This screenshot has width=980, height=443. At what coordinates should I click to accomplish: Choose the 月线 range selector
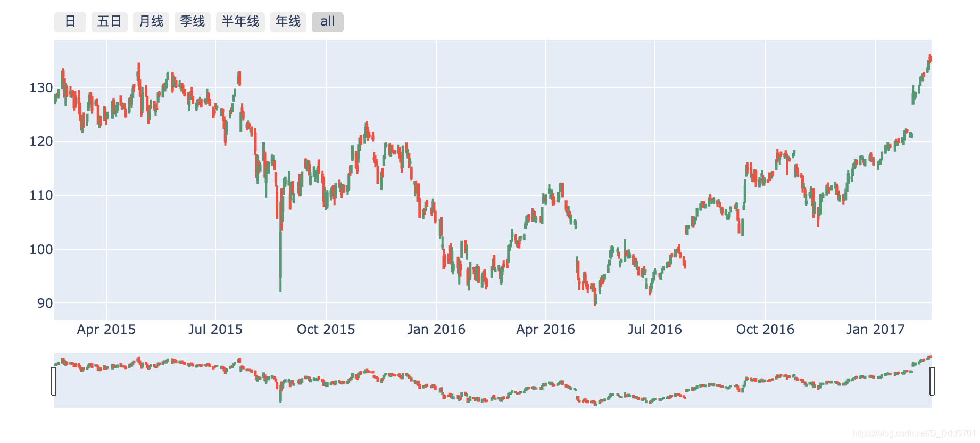(151, 22)
